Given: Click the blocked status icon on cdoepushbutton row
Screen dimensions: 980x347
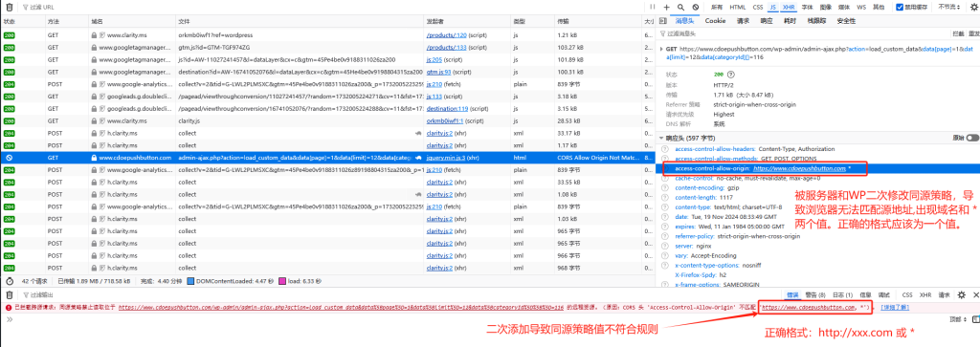Looking at the screenshot, I should click(x=9, y=158).
